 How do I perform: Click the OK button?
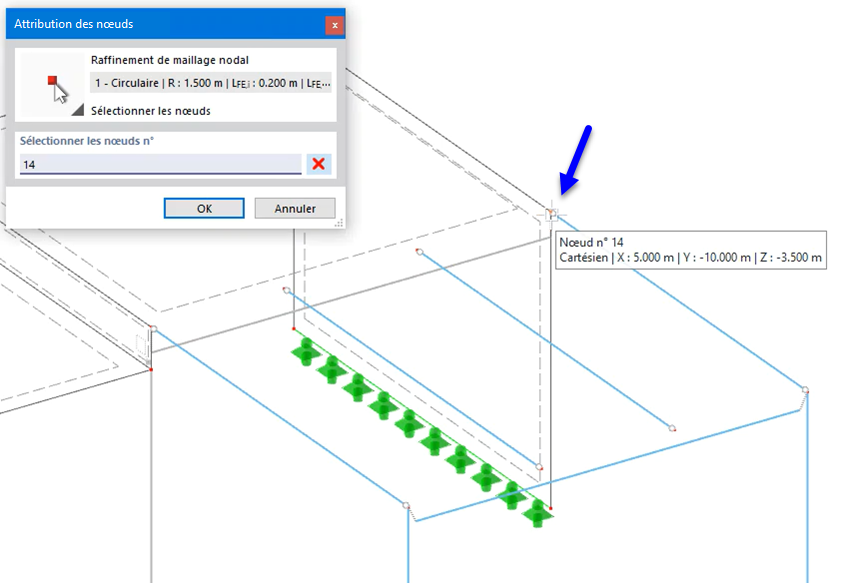(x=204, y=208)
